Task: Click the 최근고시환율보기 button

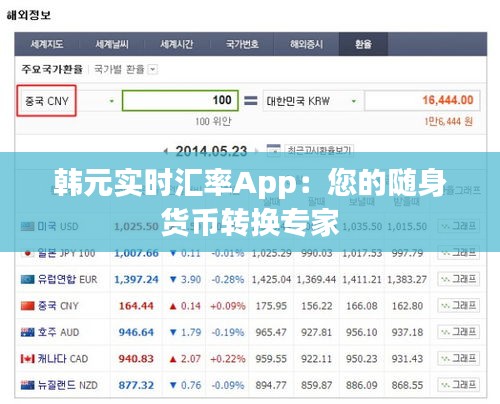Action: pyautogui.click(x=319, y=151)
